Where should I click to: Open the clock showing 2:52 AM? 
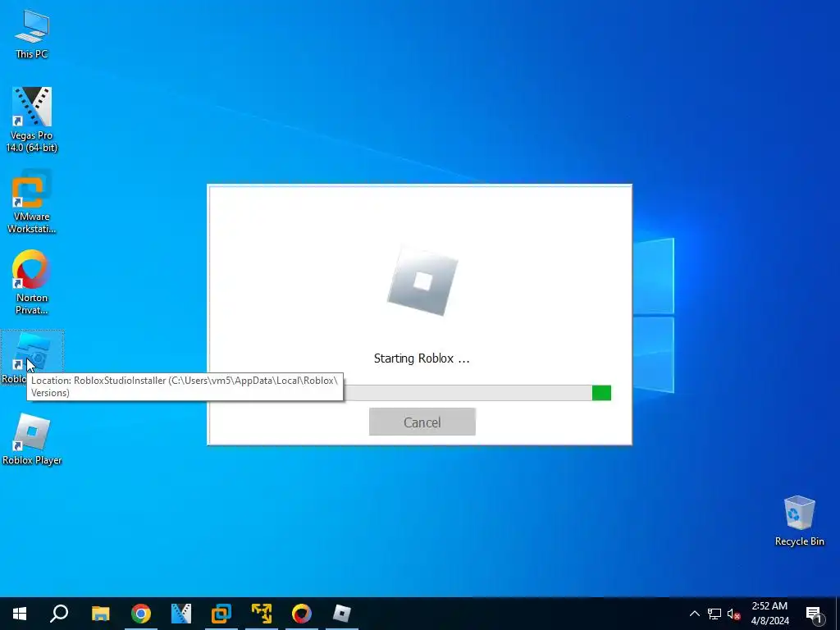pos(769,614)
